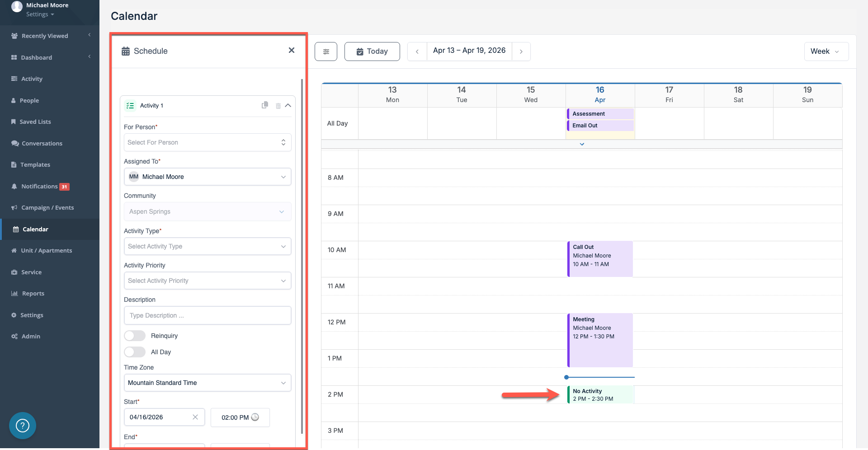This screenshot has height=450, width=868.
Task: Click the Schedule calendar icon in panel header
Action: pos(126,51)
